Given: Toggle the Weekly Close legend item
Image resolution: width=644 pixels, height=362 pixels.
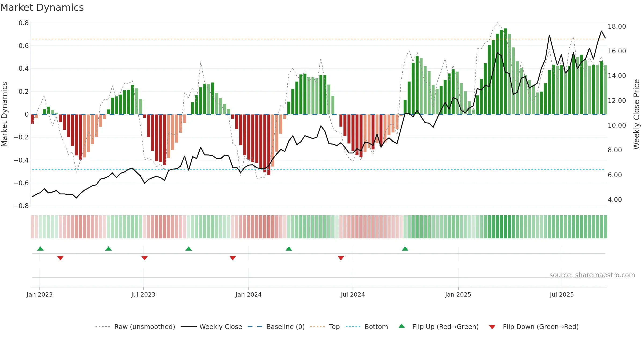Looking at the screenshot, I should tap(211, 327).
